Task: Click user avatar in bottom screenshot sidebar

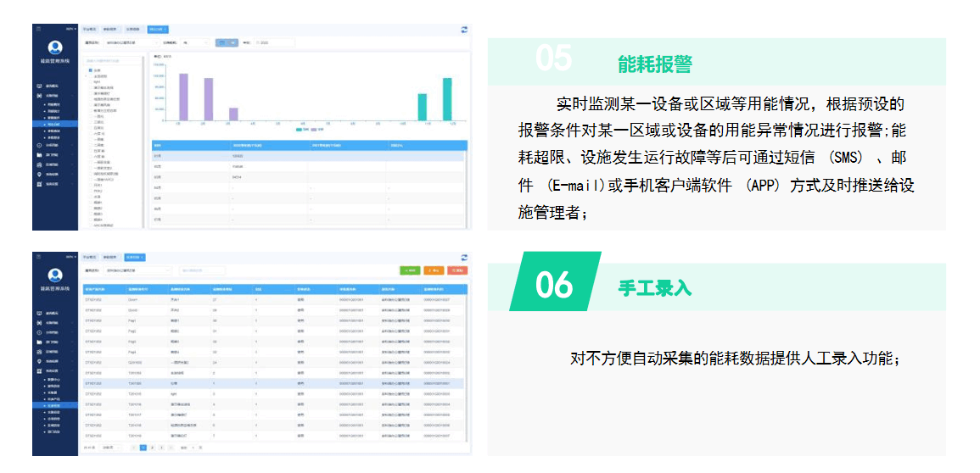Action: (x=55, y=275)
